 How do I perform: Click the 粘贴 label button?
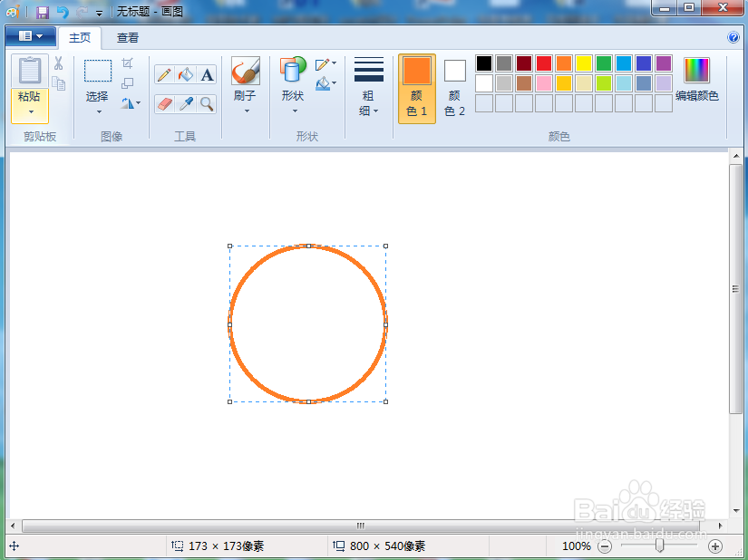click(x=29, y=96)
